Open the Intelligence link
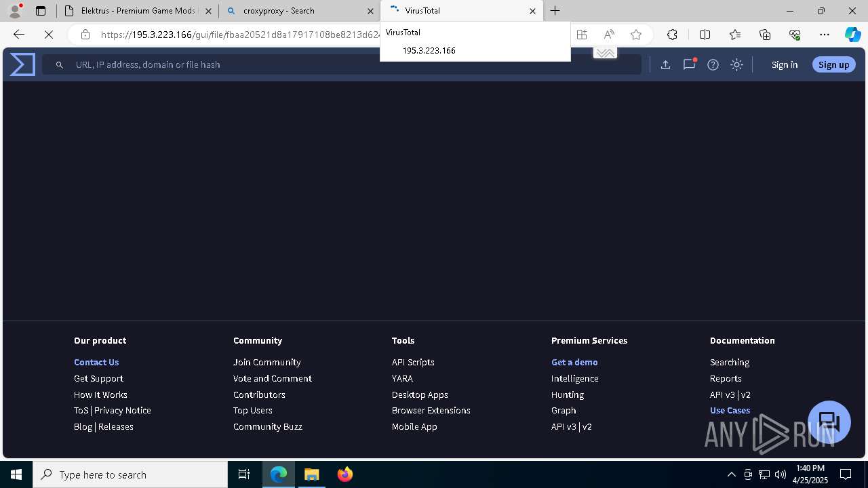 (575, 378)
